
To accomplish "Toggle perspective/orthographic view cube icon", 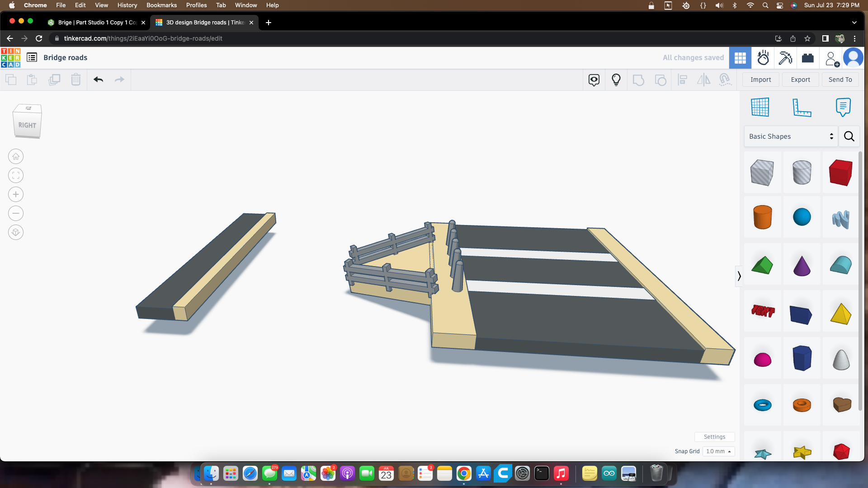I will point(16,233).
